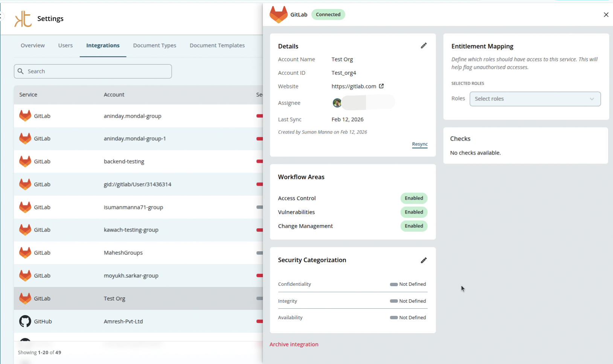The height and width of the screenshot is (364, 613).
Task: Toggle the Availability Not Defined switch
Action: pyautogui.click(x=394, y=317)
